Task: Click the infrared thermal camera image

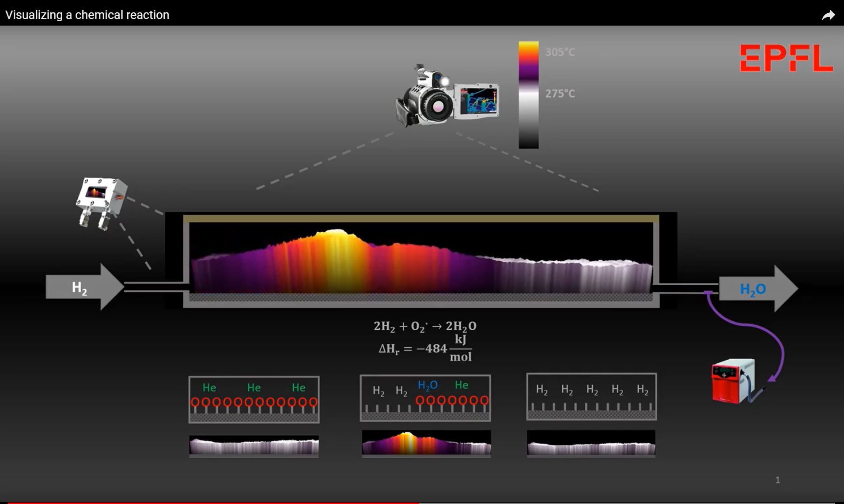Action: [x=447, y=97]
